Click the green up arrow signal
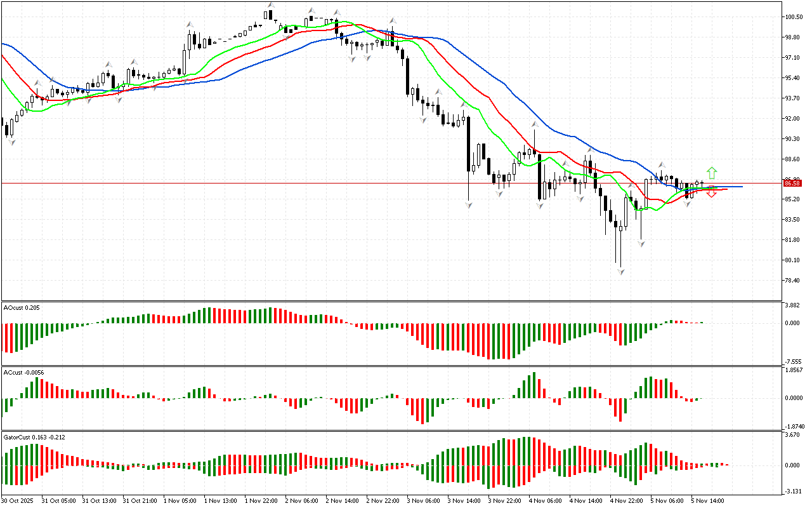The height and width of the screenshot is (508, 812). pyautogui.click(x=712, y=172)
